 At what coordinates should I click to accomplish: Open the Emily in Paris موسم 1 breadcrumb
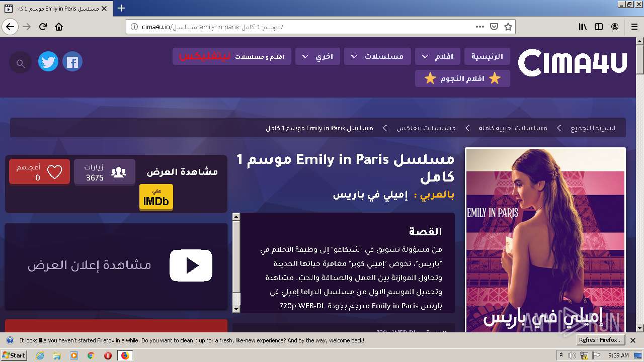[319, 128]
